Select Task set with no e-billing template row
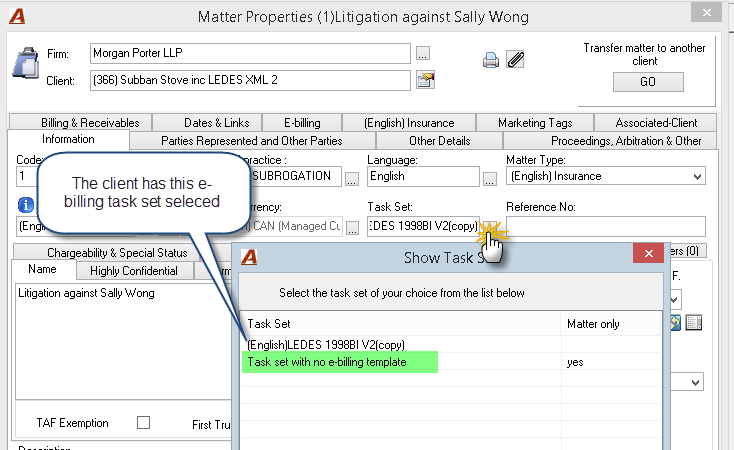This screenshot has width=734, height=450. pos(451,362)
